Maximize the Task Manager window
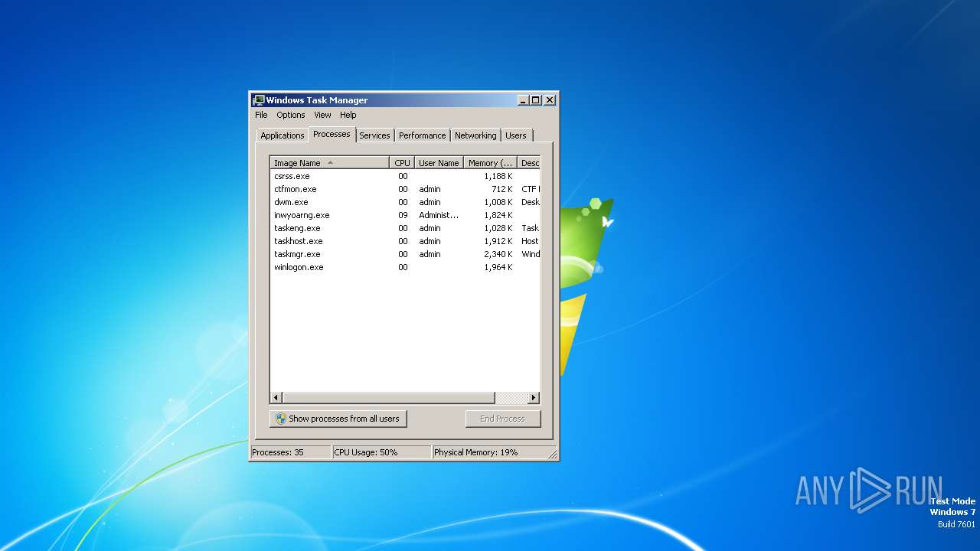Viewport: 980px width, 551px height. pos(536,100)
